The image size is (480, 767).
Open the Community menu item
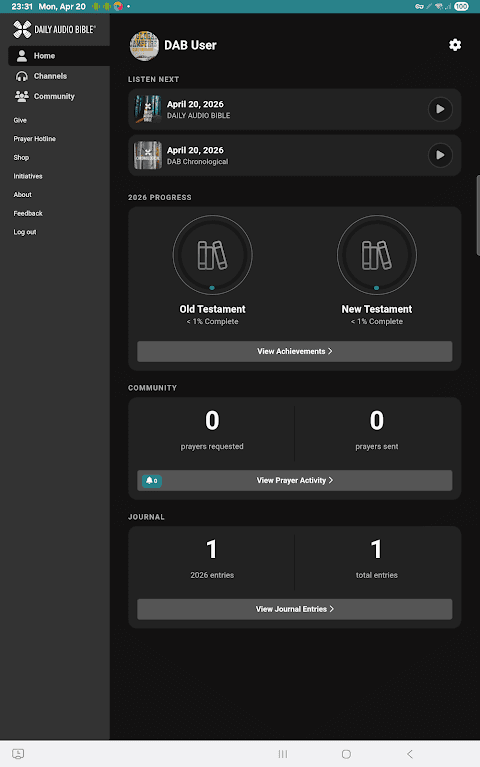(x=59, y=96)
